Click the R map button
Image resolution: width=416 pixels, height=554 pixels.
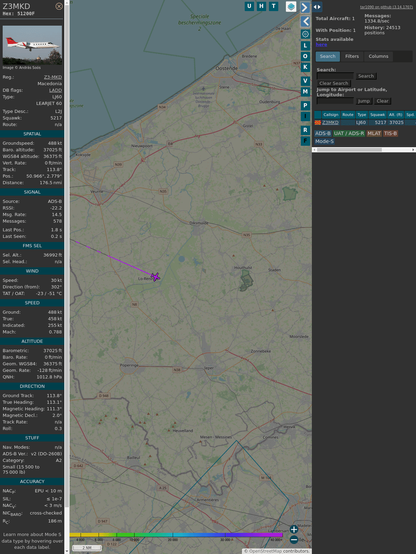coord(305,130)
